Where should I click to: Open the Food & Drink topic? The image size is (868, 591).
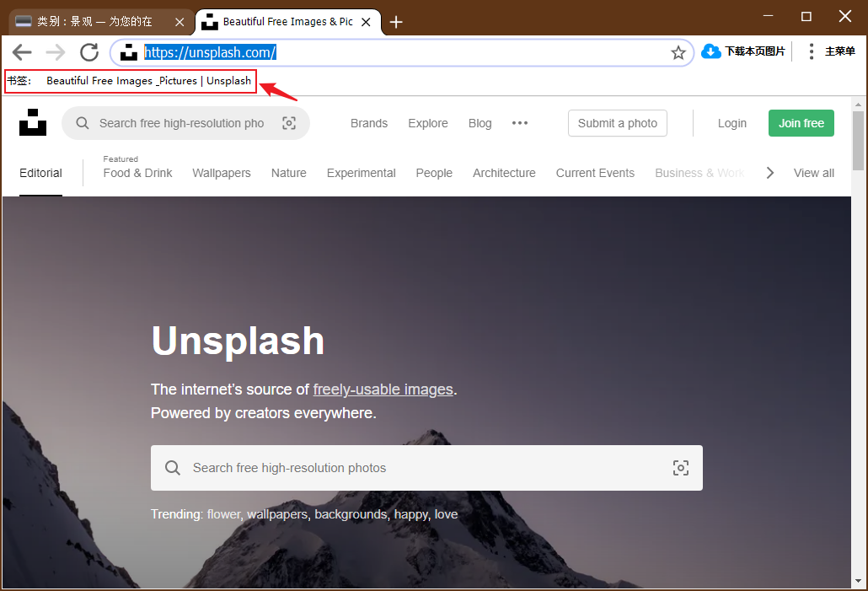[x=138, y=173]
